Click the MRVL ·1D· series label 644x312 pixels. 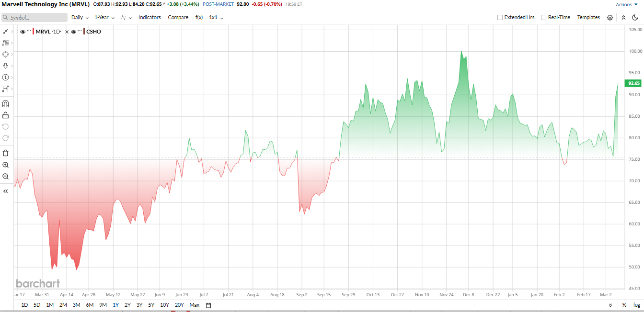49,32
